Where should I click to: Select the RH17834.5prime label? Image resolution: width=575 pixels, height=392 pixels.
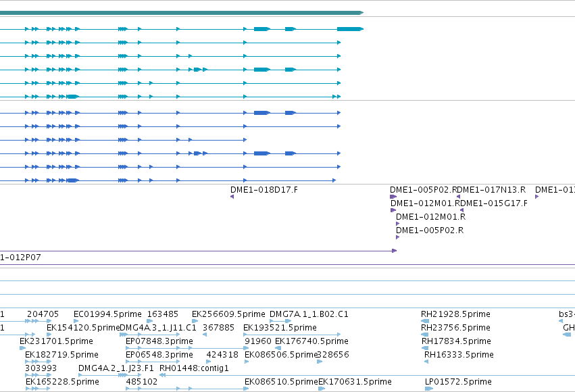click(456, 341)
